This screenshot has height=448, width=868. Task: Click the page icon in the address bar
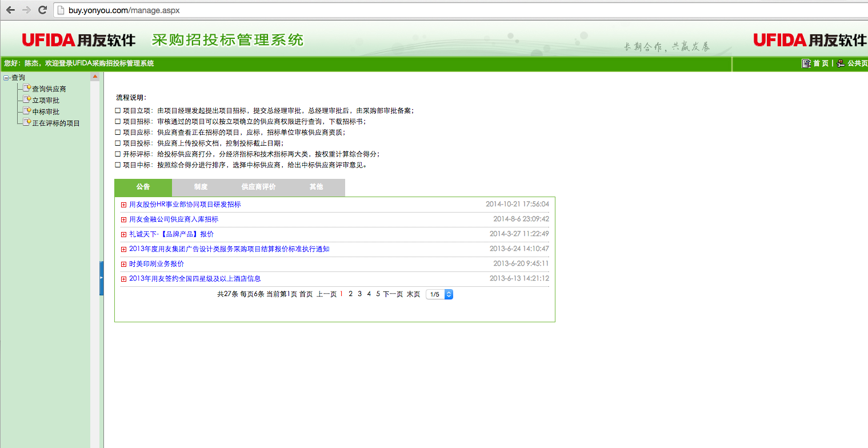pos(61,10)
